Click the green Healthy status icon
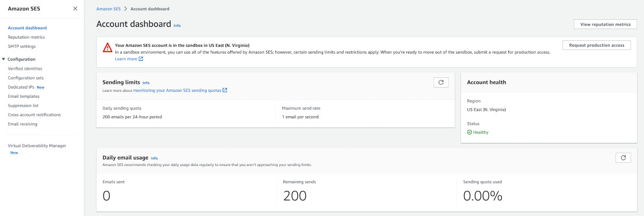Image resolution: width=644 pixels, height=216 pixels. point(470,132)
